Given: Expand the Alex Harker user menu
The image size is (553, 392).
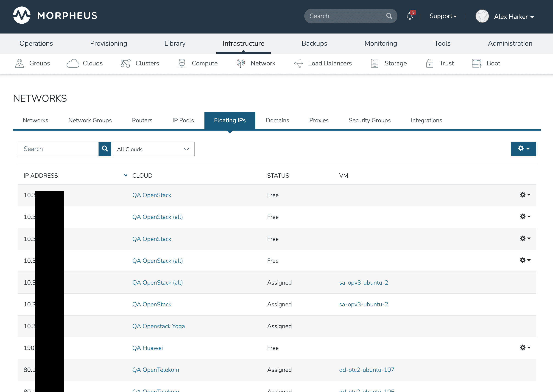Looking at the screenshot, I should coord(514,17).
